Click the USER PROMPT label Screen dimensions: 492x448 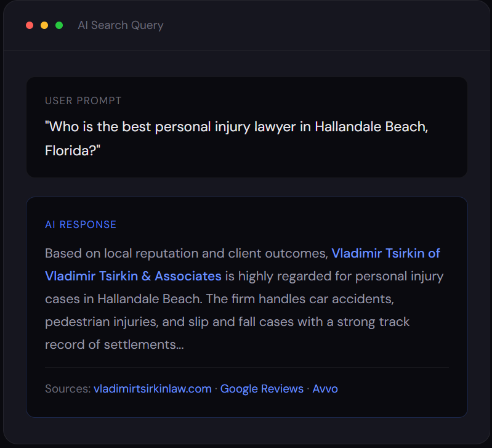pyautogui.click(x=83, y=100)
